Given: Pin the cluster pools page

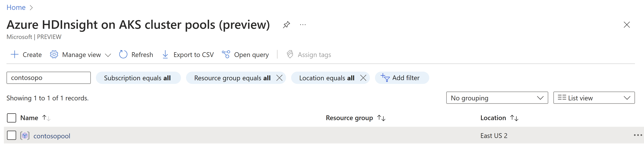Looking at the screenshot, I should click(286, 25).
